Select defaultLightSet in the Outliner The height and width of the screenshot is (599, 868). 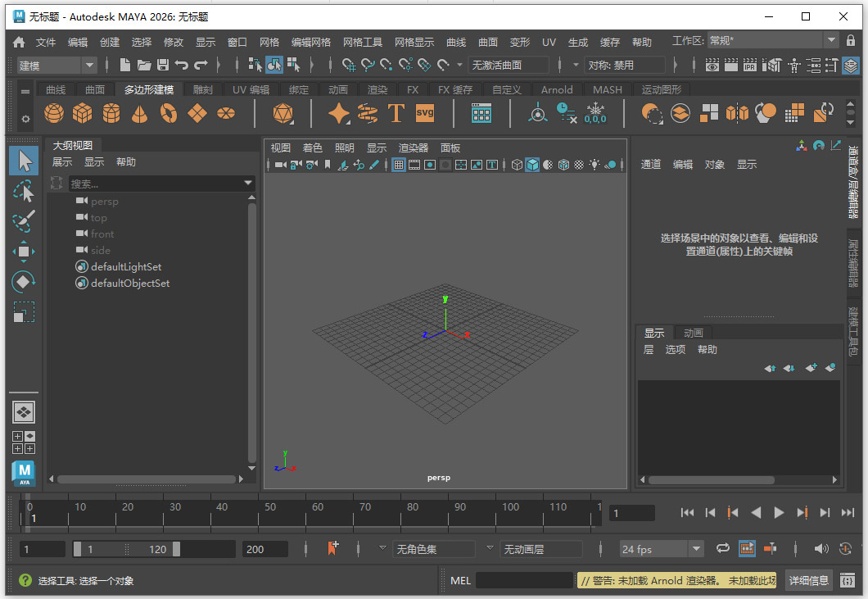tap(125, 266)
